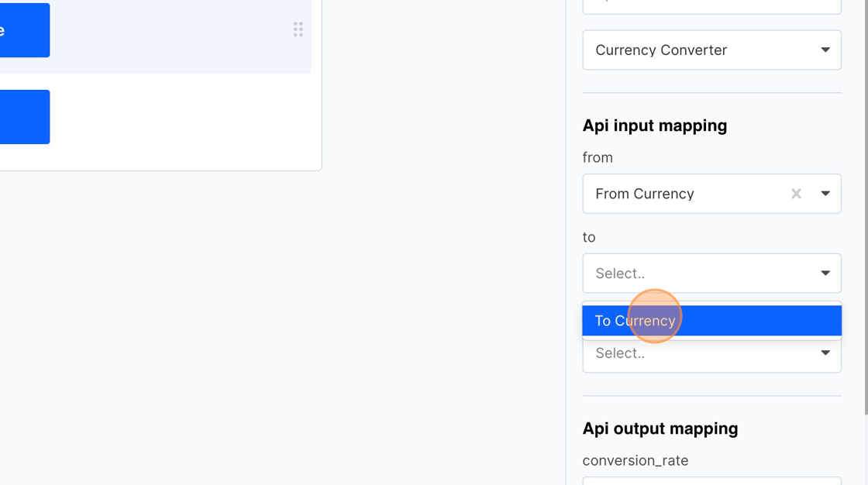Click the 'Api output mapping' heading

pos(660,428)
